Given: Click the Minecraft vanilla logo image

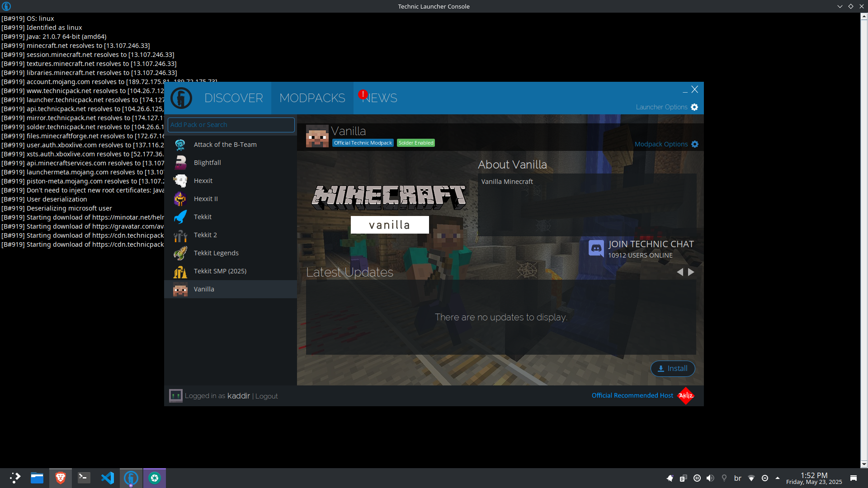Looking at the screenshot, I should point(389,209).
